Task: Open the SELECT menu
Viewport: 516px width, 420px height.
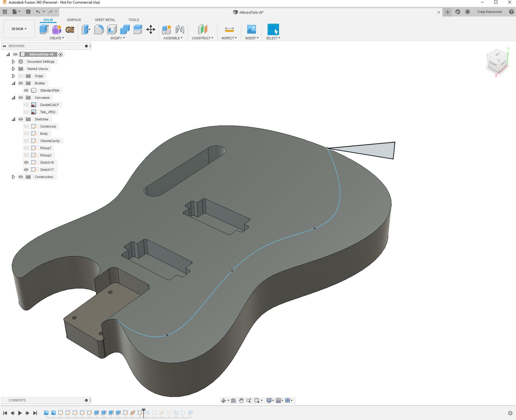Action: point(273,38)
